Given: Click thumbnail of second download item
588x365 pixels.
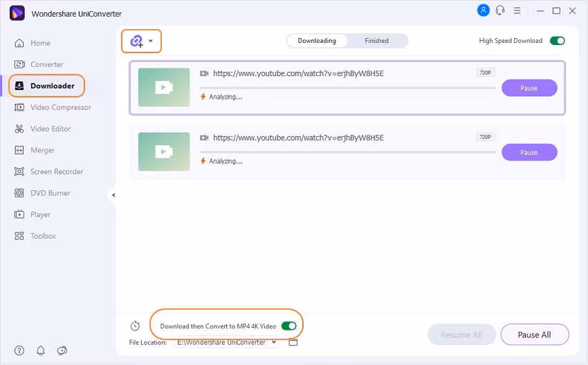Looking at the screenshot, I should 164,151.
